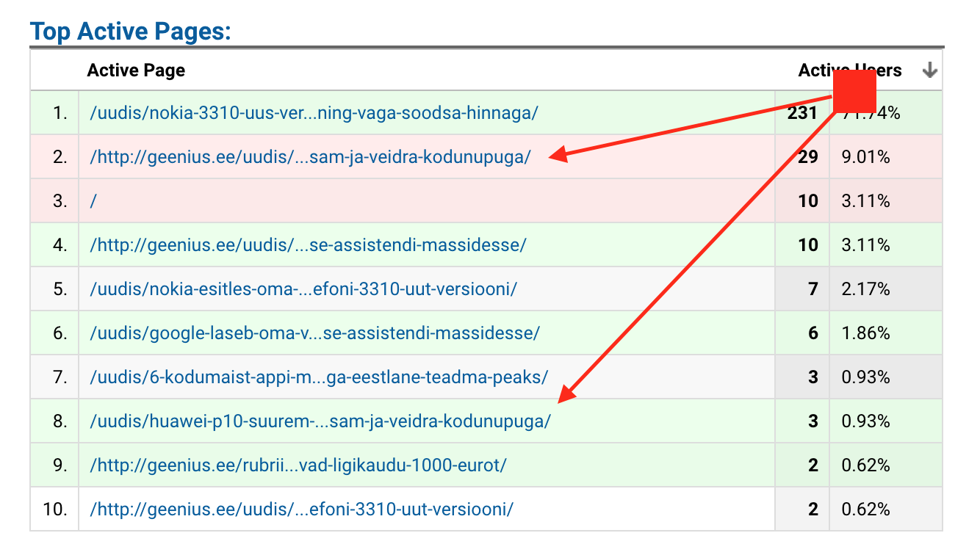Select the 7 active users value

(813, 289)
